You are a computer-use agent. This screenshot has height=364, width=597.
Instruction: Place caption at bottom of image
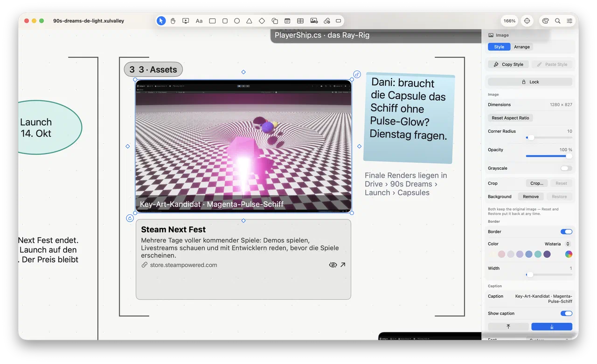tap(552, 327)
